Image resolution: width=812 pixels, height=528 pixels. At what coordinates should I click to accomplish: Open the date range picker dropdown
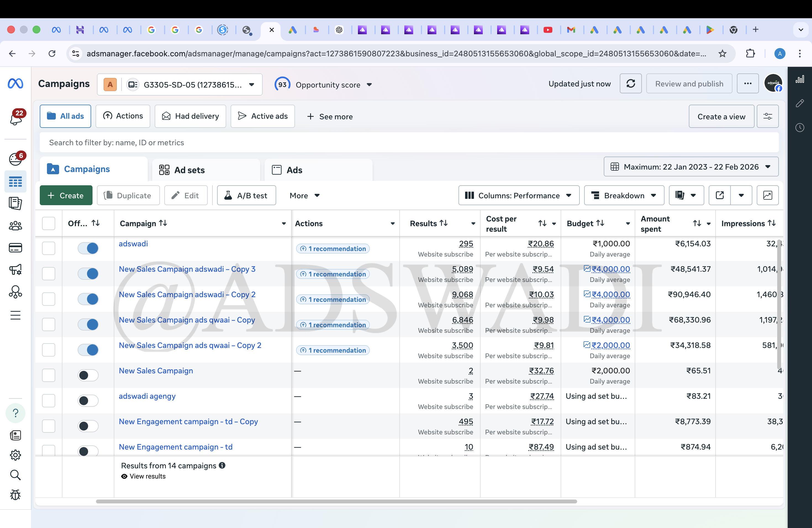pos(690,167)
